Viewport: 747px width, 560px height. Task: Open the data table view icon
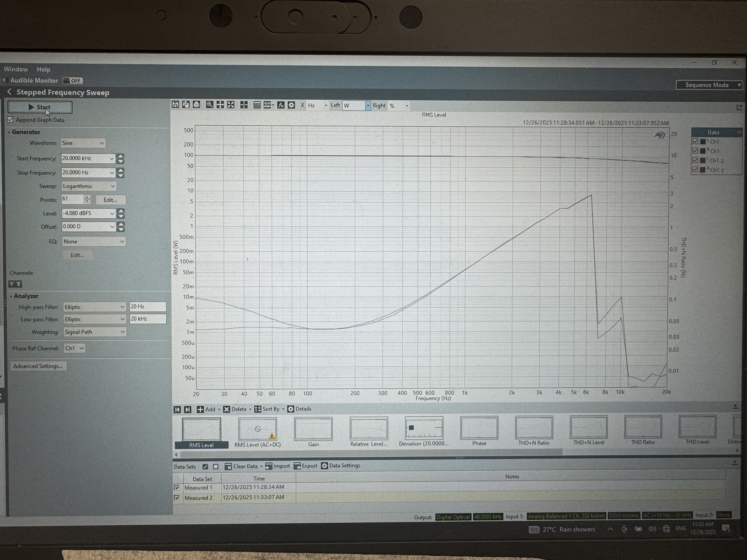pos(257,105)
